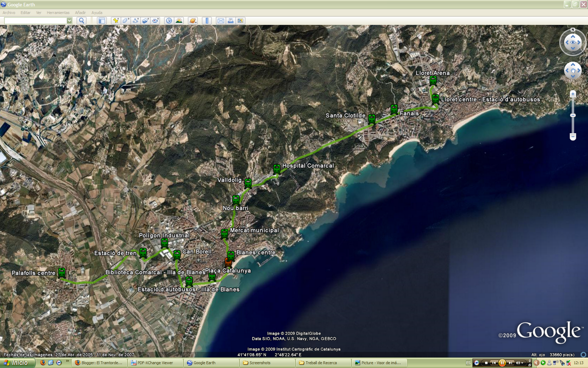
Task: Pause playback in the media player toolbar
Action: pyautogui.click(x=502, y=363)
